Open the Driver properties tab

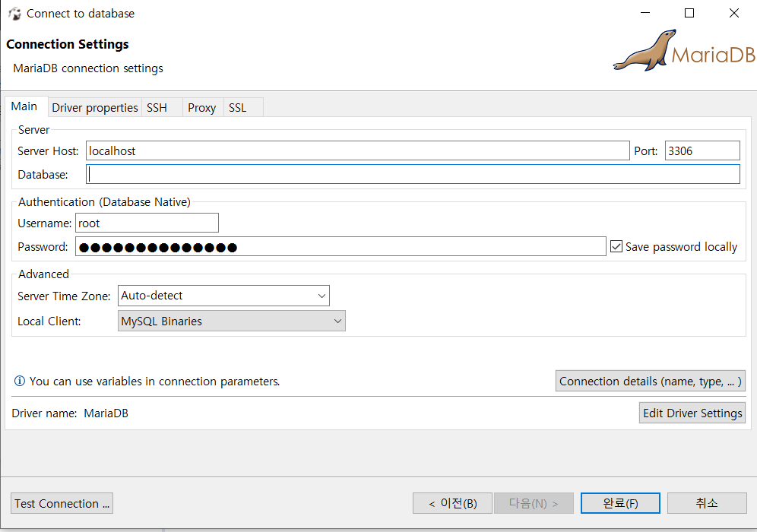(x=94, y=108)
